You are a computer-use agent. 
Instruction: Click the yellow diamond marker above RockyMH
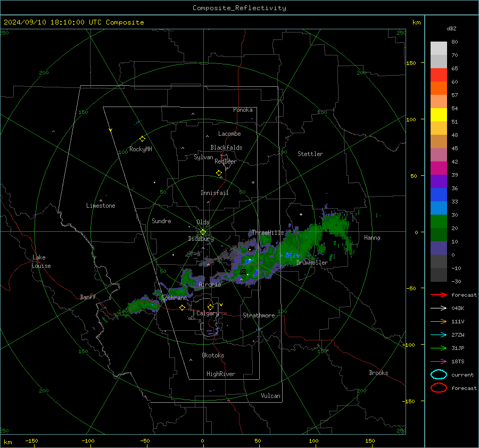(x=142, y=139)
